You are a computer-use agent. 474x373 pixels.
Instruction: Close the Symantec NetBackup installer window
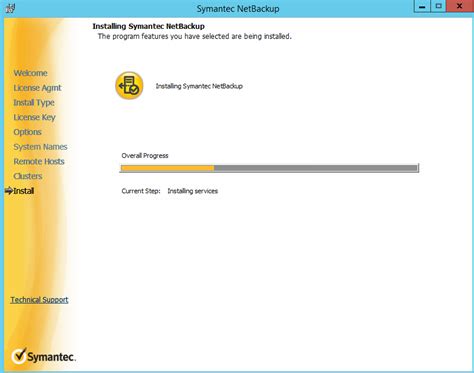click(459, 6)
